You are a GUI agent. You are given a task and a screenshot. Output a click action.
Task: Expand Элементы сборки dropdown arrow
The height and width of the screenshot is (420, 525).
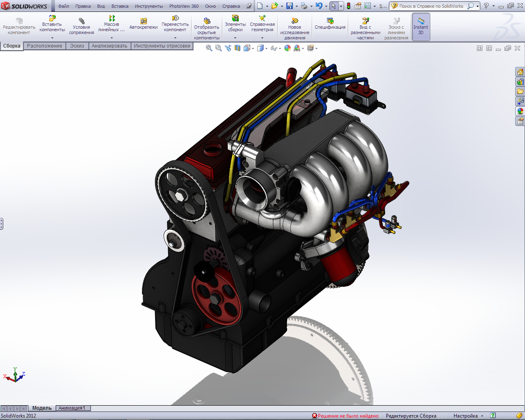tap(235, 38)
